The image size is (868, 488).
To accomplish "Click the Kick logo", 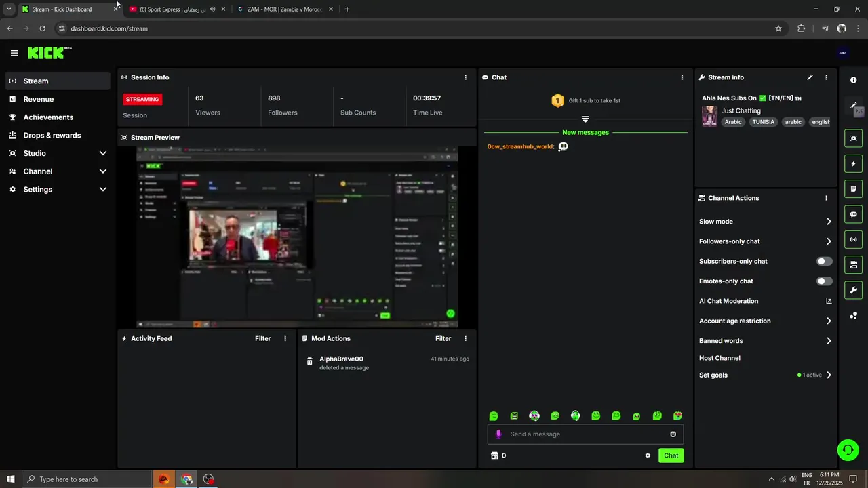I will tap(49, 53).
